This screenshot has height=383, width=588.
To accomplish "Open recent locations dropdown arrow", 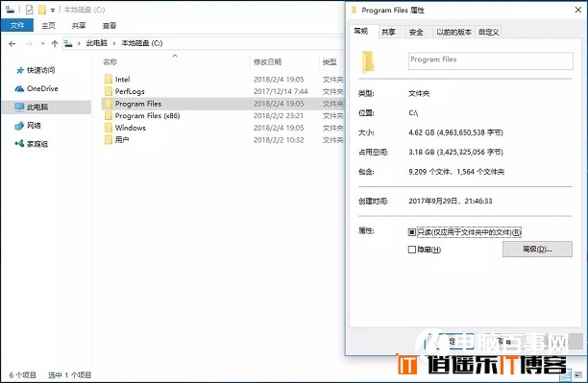I will click(42, 43).
